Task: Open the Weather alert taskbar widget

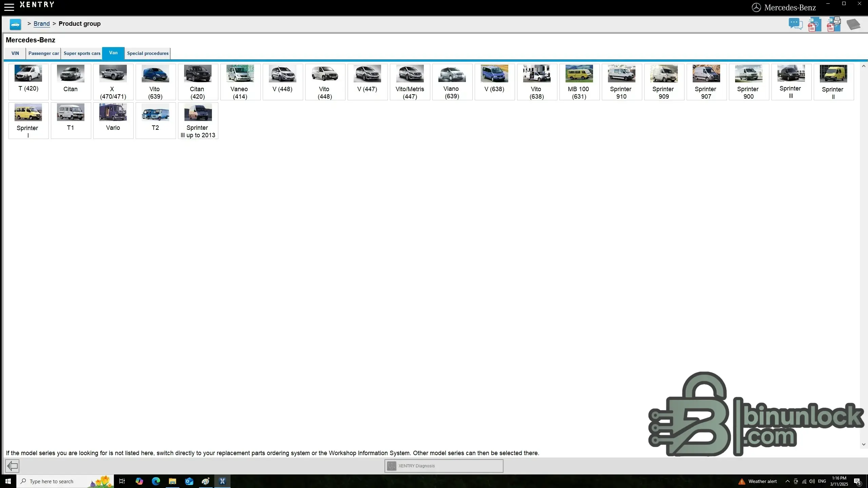Action: (x=758, y=481)
